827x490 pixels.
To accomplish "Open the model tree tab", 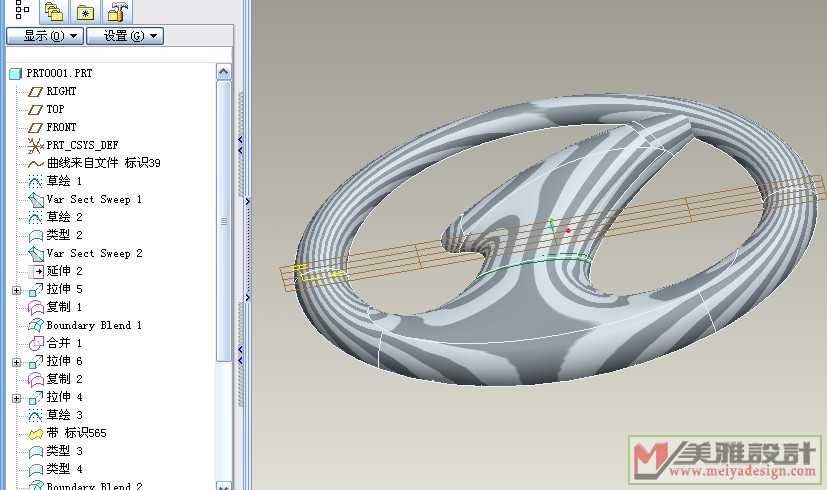I will (22, 9).
